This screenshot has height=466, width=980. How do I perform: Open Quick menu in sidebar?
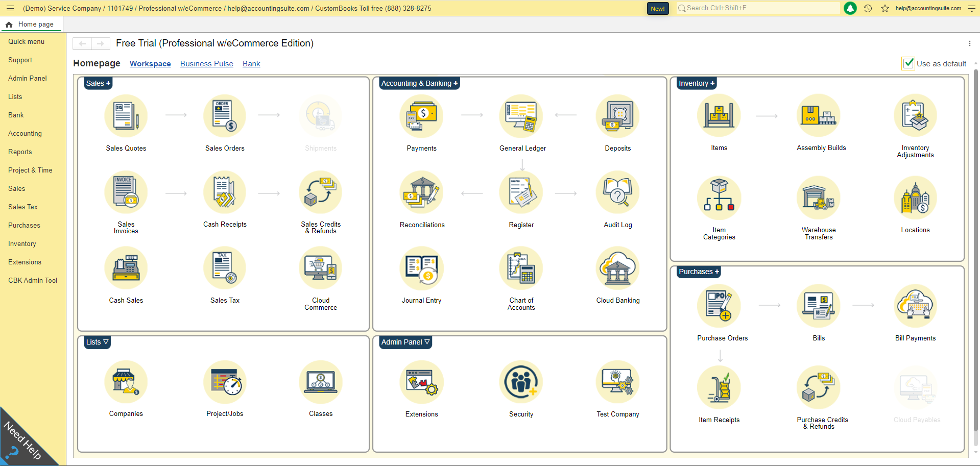click(x=26, y=41)
